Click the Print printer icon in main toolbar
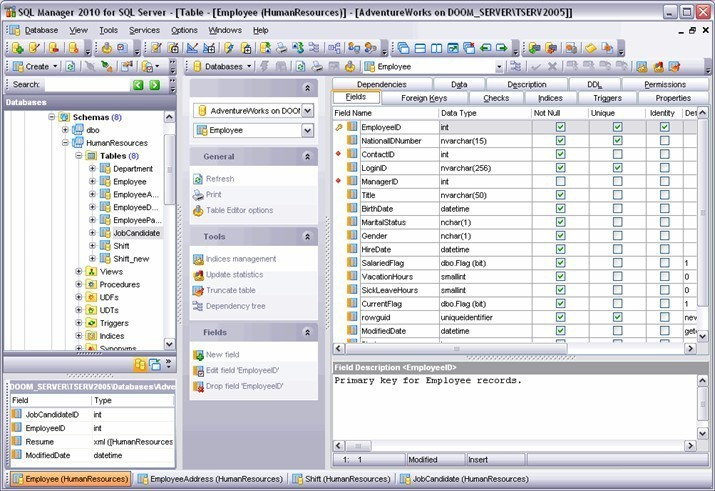715x491 pixels. point(282,48)
